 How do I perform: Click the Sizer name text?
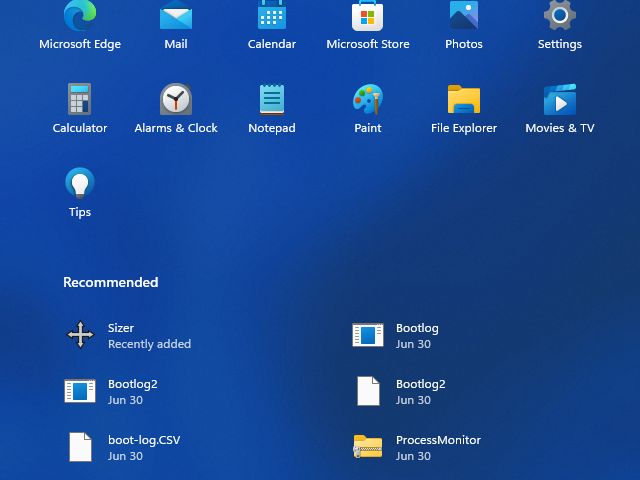pyautogui.click(x=121, y=328)
